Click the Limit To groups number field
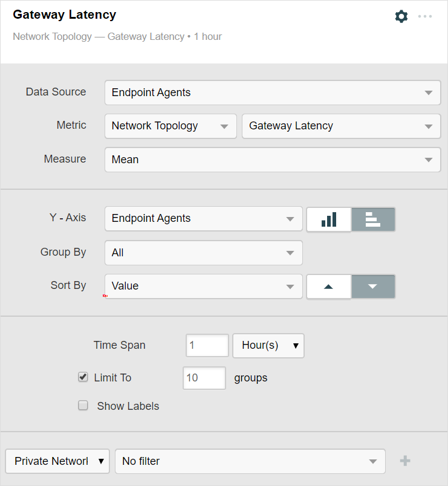This screenshot has height=486, width=448. 204,378
